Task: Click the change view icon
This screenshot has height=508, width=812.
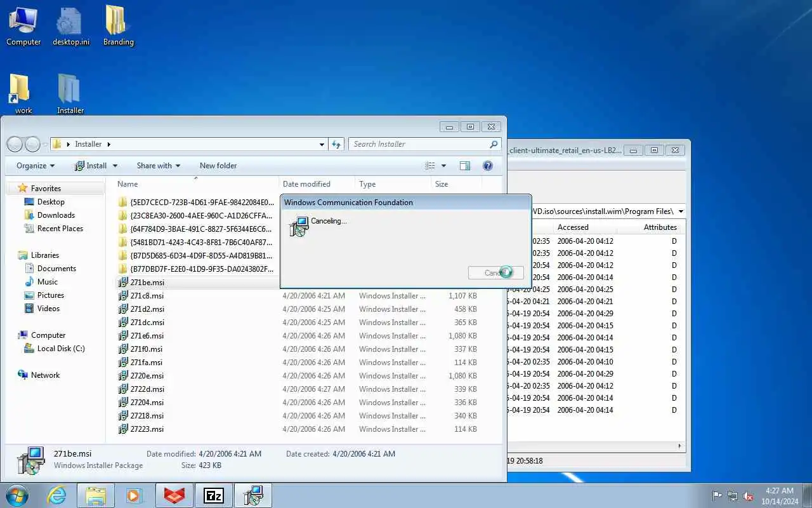Action: click(430, 166)
